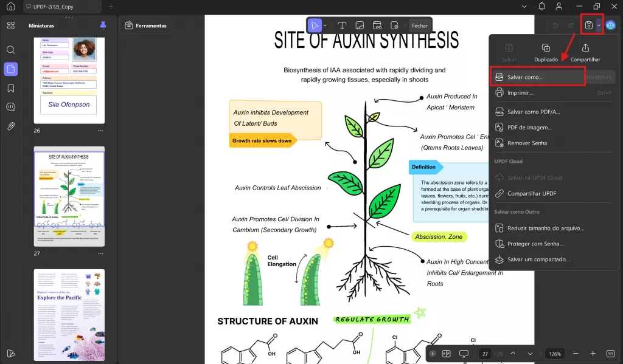Expand the save options dropdown arrow
Screen dimensions: 623x364
[599, 26]
